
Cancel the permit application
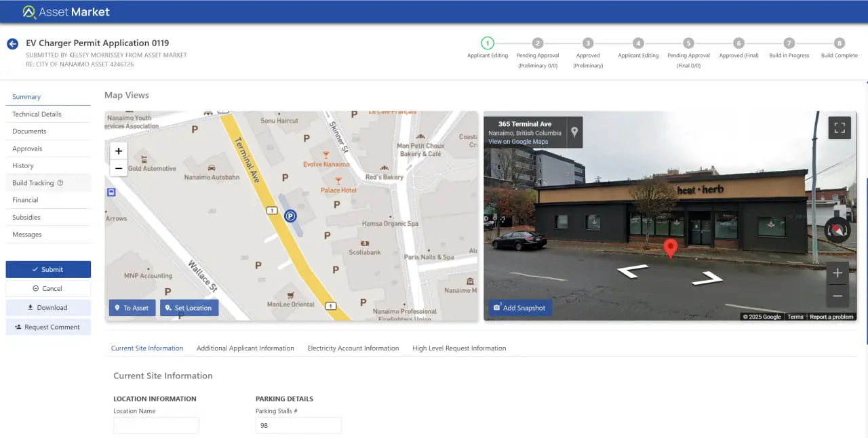tap(48, 288)
